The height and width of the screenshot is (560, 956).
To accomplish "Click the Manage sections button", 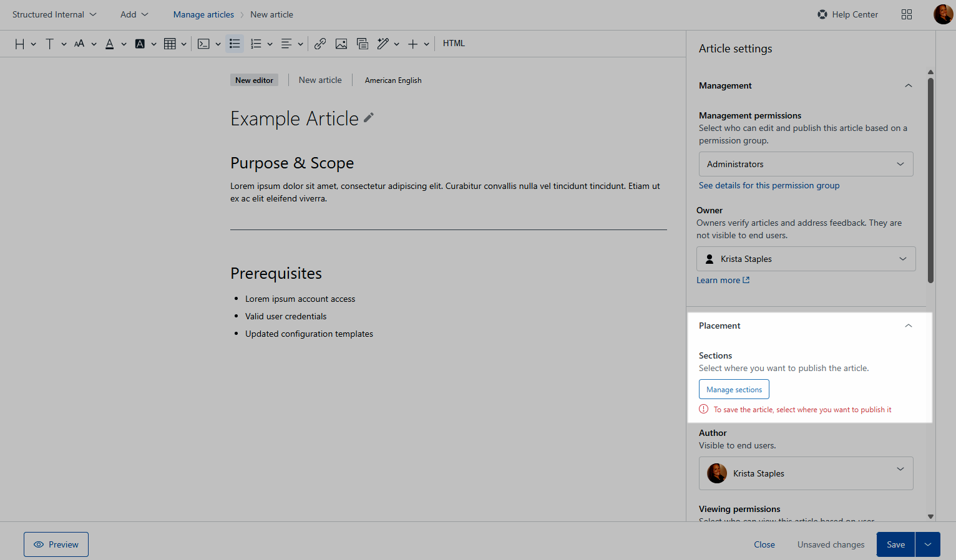I will 734,390.
